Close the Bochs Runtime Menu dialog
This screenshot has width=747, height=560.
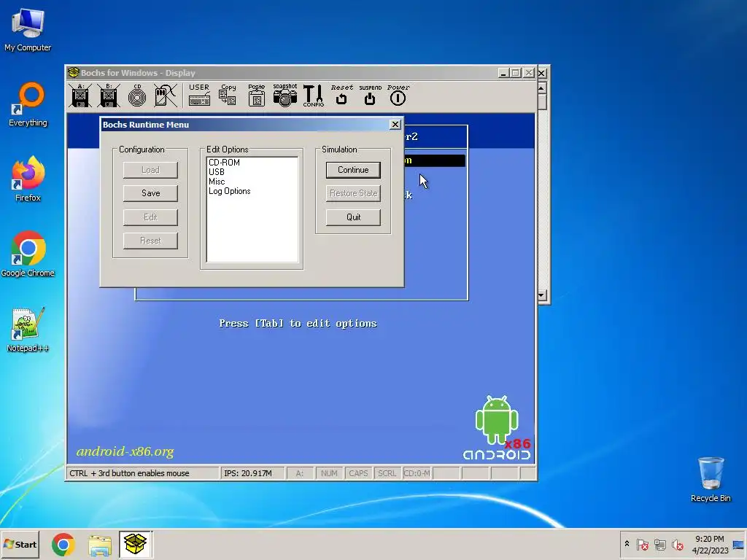pos(395,124)
